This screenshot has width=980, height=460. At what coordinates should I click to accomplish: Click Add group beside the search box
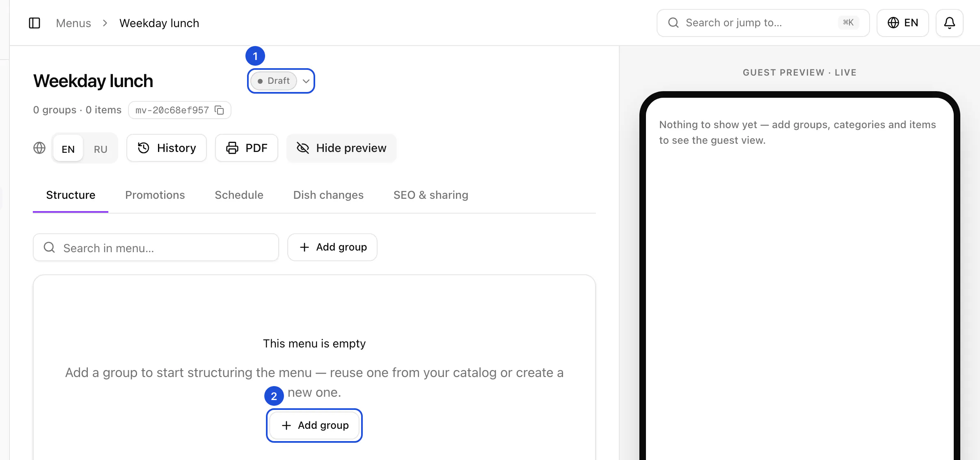[x=332, y=247]
